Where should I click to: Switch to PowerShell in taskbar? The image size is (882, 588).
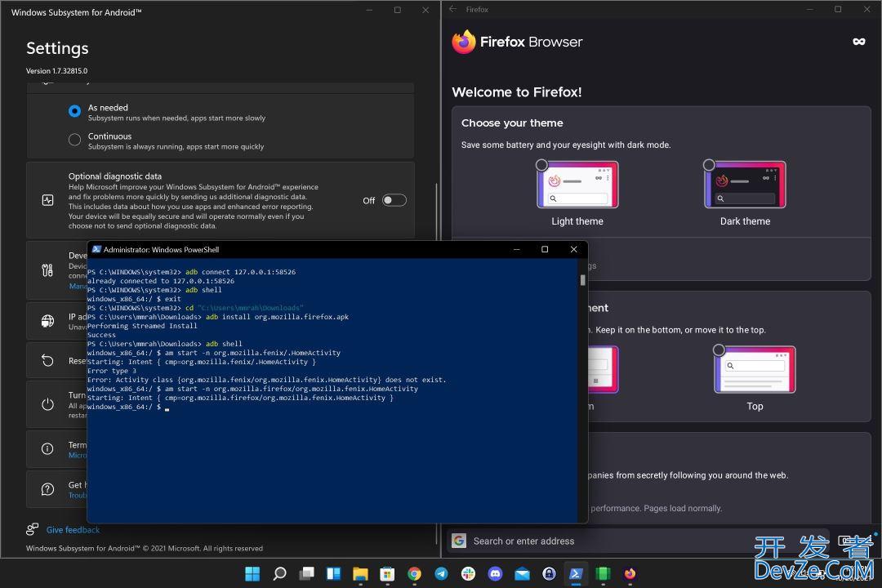click(x=576, y=573)
